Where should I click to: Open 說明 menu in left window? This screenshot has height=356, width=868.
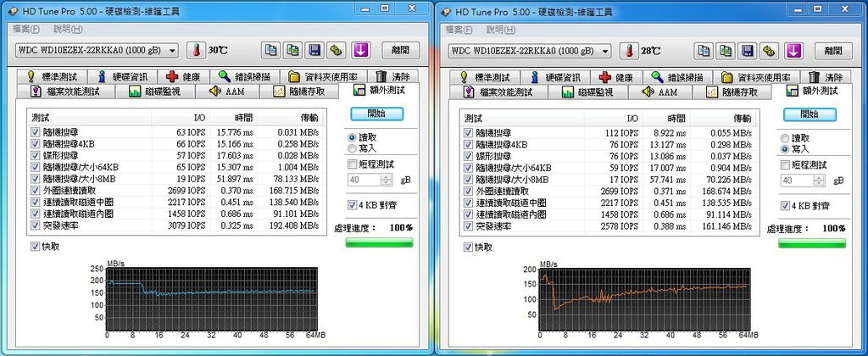[x=68, y=30]
